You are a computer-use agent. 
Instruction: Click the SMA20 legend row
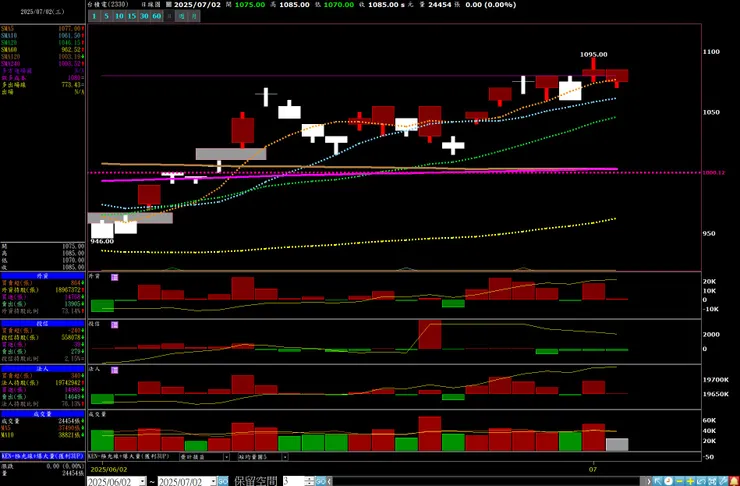[42, 42]
